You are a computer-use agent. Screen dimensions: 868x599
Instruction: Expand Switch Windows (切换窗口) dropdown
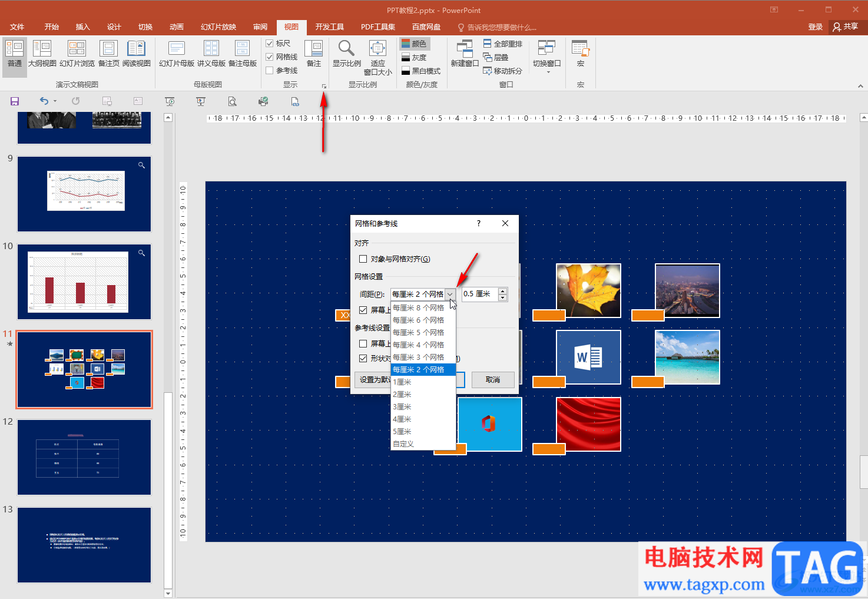pos(547,58)
